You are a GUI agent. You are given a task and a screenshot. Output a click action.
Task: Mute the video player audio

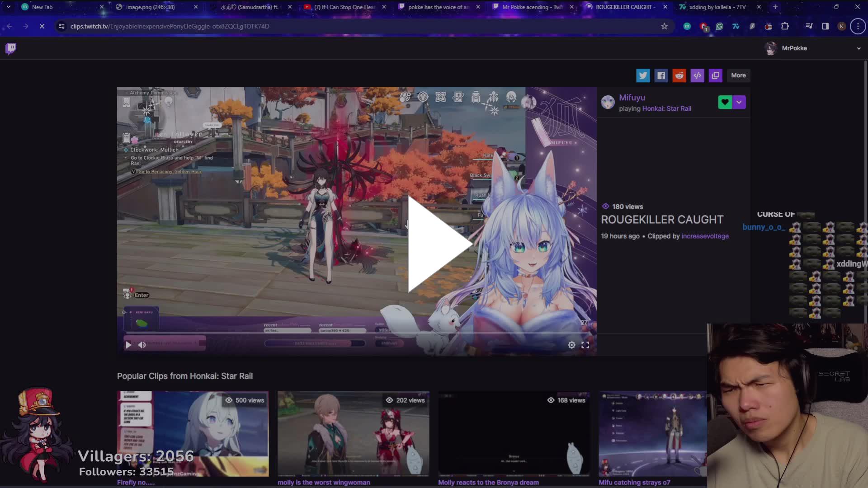coord(142,345)
